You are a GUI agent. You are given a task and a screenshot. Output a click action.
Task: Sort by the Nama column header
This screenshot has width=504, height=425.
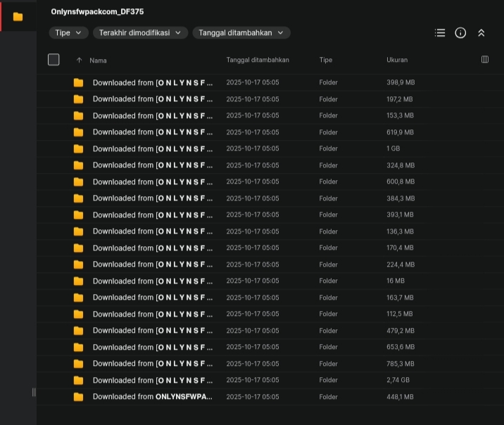(x=99, y=60)
